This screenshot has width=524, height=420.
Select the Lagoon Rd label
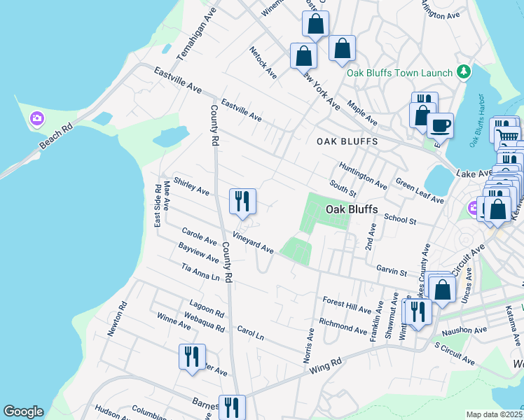pos(207,308)
